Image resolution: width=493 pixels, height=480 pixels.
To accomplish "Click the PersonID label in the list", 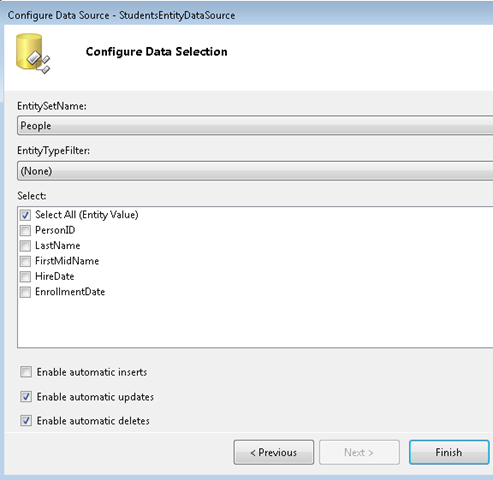I will click(55, 230).
